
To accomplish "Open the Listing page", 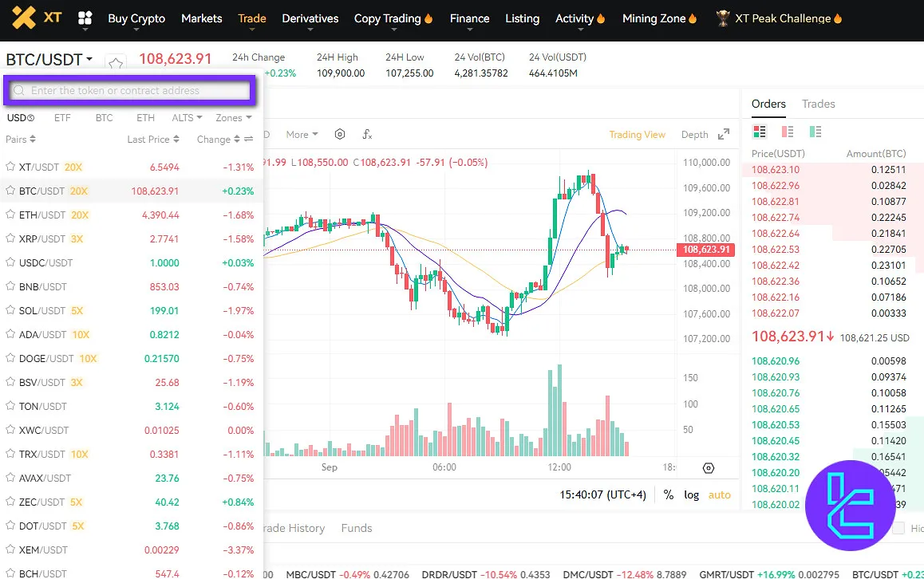I will coord(522,18).
